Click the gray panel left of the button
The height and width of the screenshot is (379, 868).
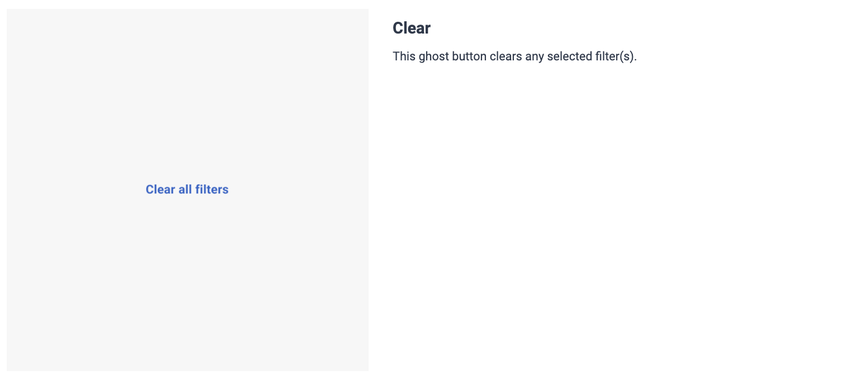click(x=73, y=190)
